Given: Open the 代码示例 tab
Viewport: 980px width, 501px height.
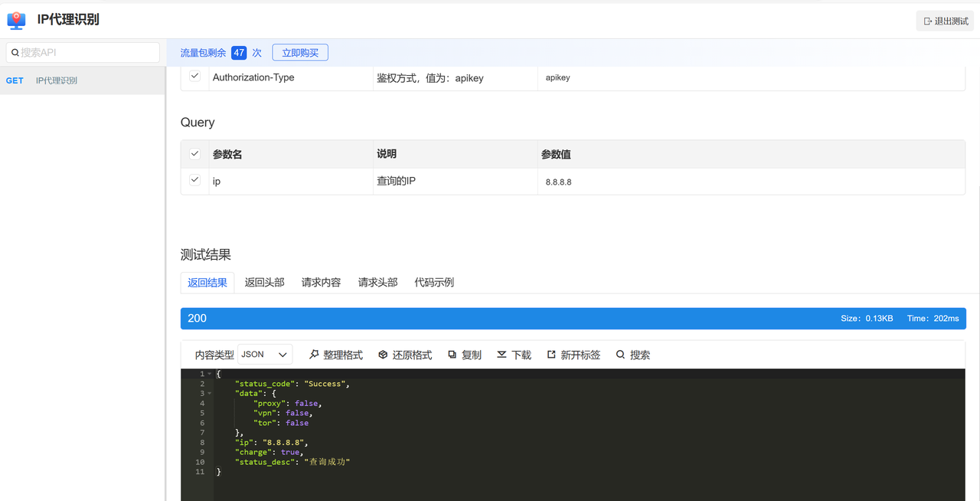Looking at the screenshot, I should point(433,282).
